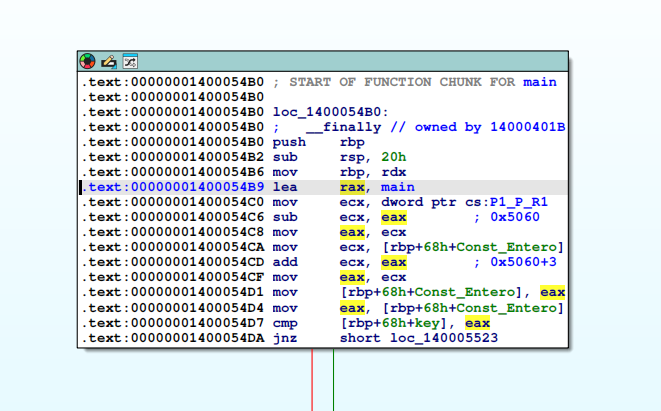Select the 'main' operand in the lea instruction

pyautogui.click(x=397, y=187)
